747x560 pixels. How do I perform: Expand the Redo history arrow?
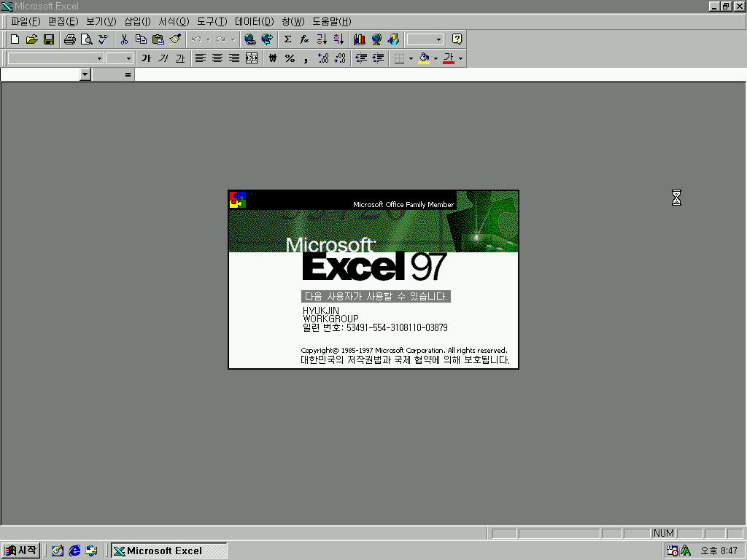[233, 39]
